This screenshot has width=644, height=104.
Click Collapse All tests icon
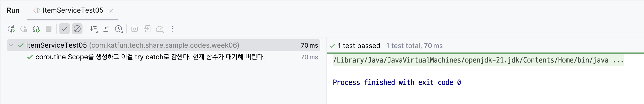point(106,29)
